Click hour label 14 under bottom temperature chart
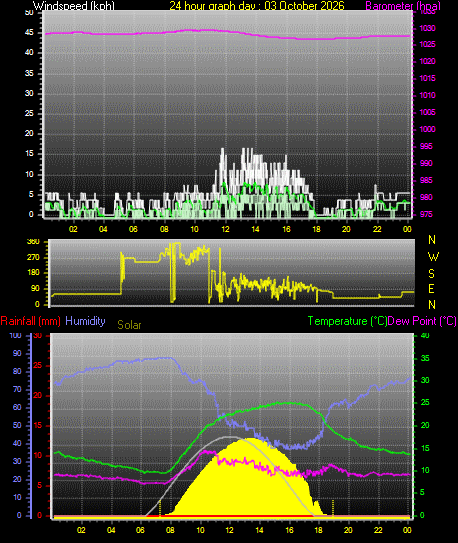Screen dimensions: 458x543 pos(259,530)
